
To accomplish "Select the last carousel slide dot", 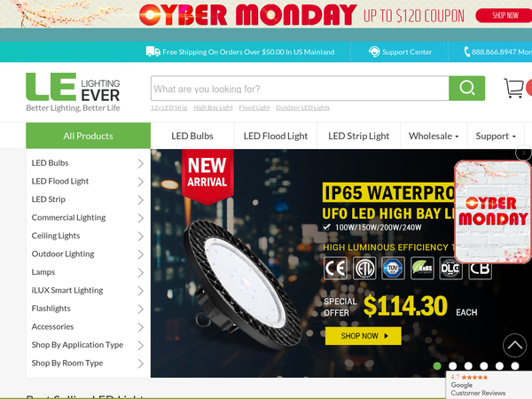I will pos(515,365).
